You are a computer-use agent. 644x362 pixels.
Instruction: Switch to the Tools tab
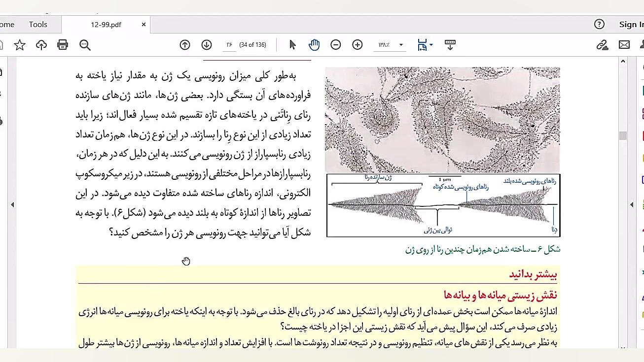[38, 24]
